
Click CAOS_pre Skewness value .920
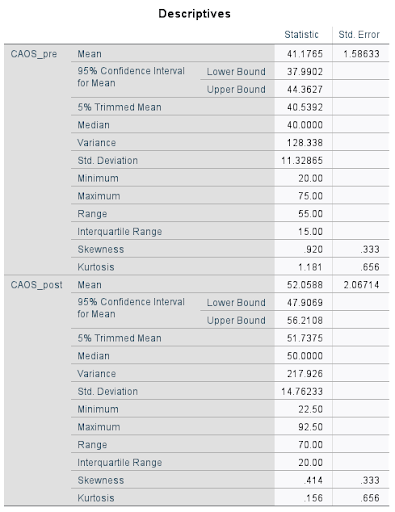click(313, 249)
